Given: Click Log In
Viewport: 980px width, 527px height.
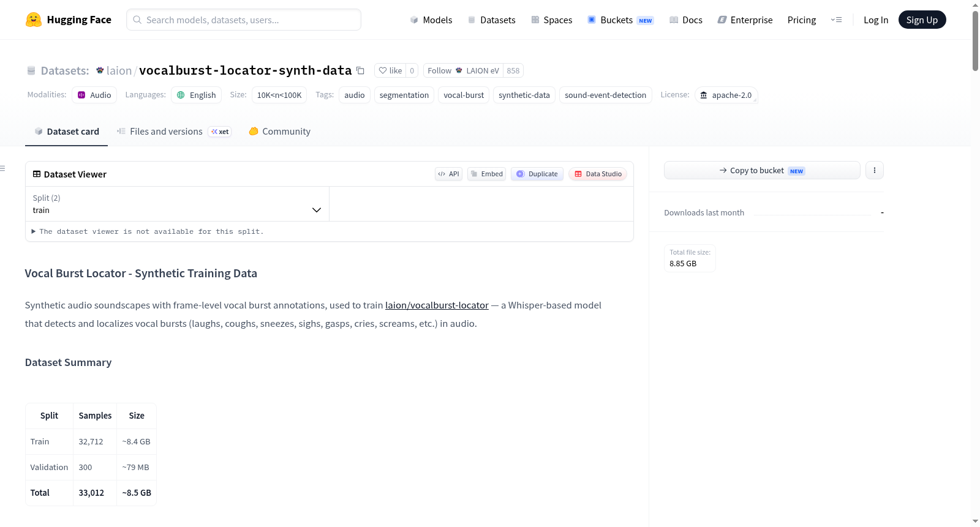Looking at the screenshot, I should pos(876,20).
